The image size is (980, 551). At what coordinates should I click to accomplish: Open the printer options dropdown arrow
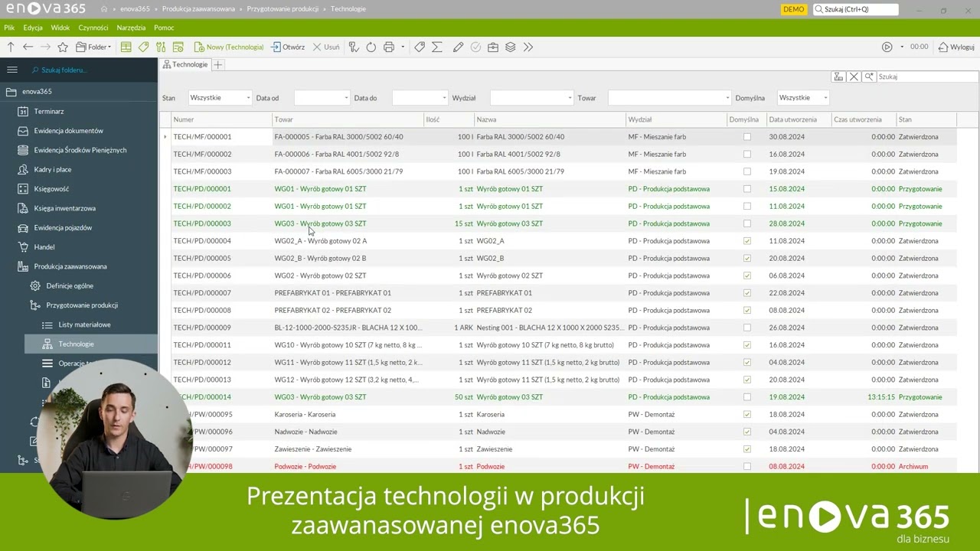coord(403,47)
